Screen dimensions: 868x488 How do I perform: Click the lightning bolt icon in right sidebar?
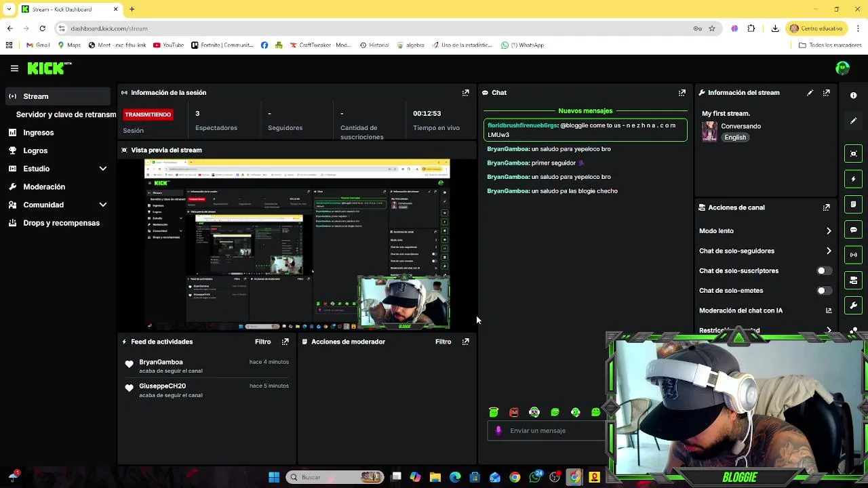[x=854, y=179]
